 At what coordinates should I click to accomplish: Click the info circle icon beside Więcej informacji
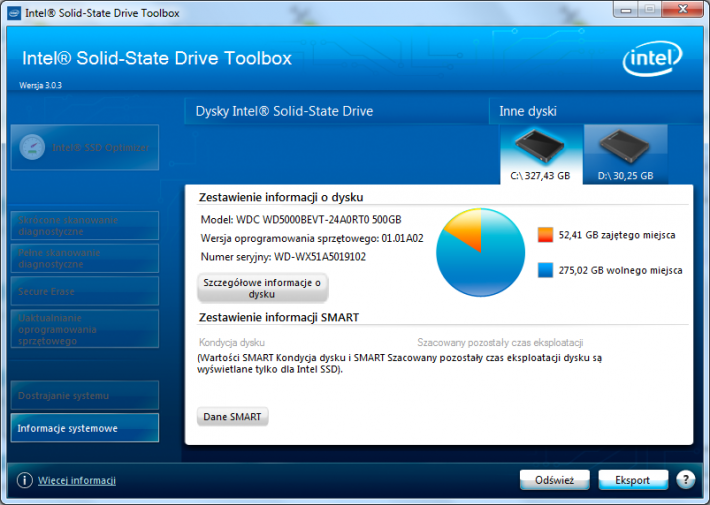click(24, 480)
